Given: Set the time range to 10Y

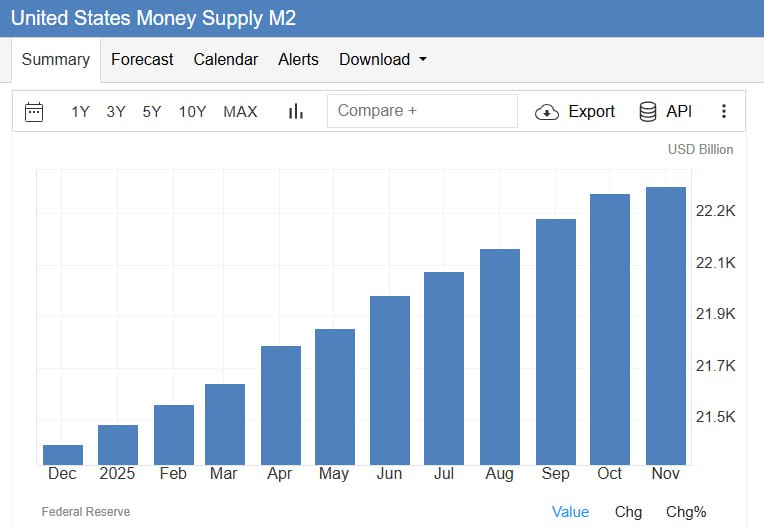Looking at the screenshot, I should [192, 112].
